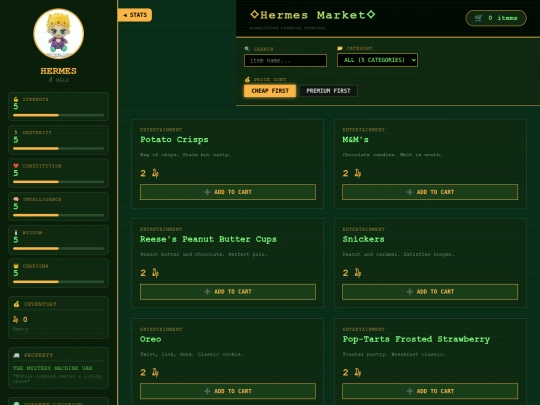The width and height of the screenshot is (540, 405).
Task: Click the HERMES character name
Action: (x=59, y=71)
